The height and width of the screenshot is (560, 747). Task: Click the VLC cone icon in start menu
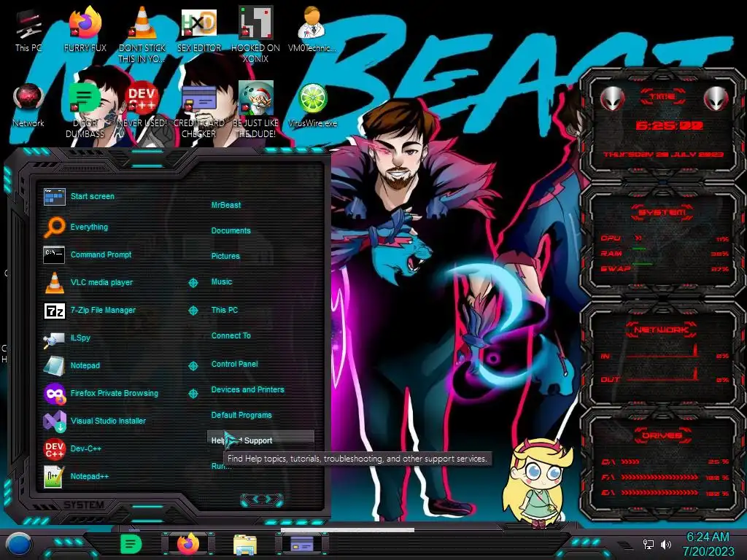(x=54, y=282)
